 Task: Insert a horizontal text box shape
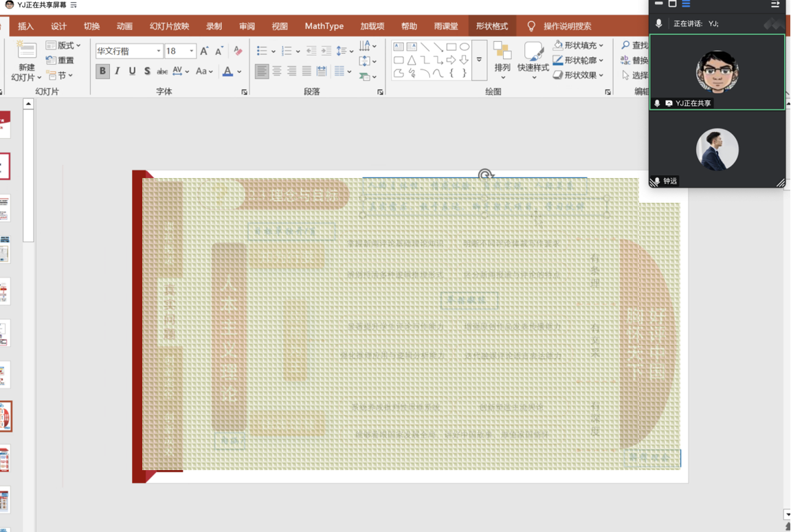(x=399, y=47)
